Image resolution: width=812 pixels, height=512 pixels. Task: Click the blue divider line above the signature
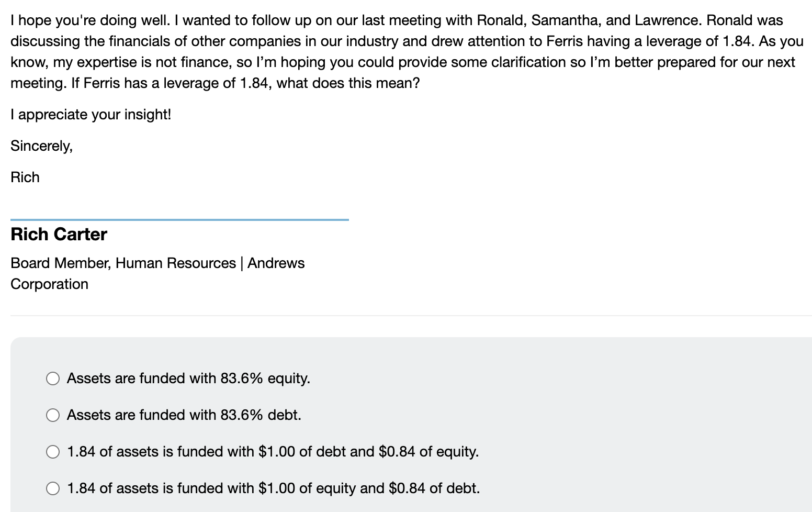(180, 220)
